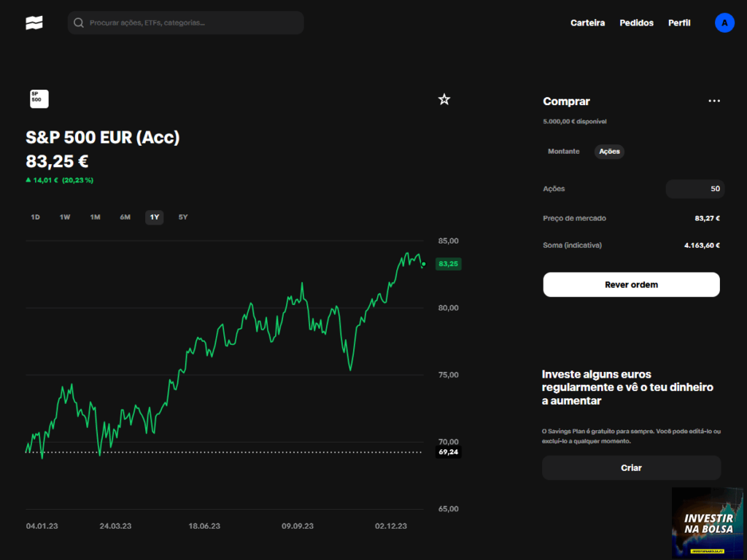The width and height of the screenshot is (747, 560).
Task: Click the wave logo home icon
Action: [34, 23]
